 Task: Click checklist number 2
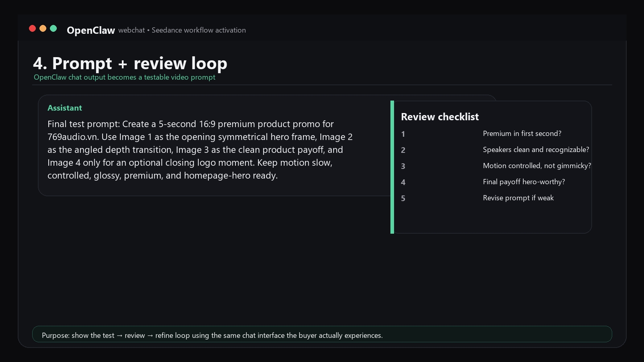click(x=403, y=150)
